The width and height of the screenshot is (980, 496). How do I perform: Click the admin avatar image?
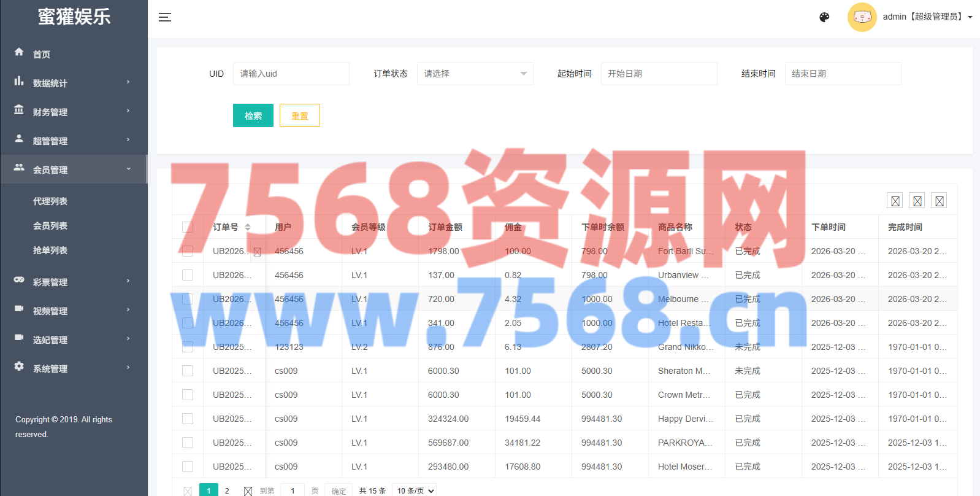tap(862, 17)
